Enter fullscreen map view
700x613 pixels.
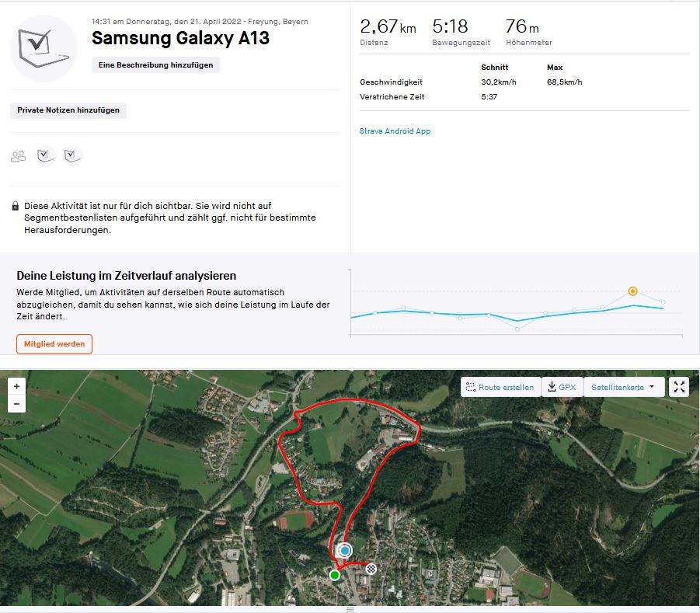pyautogui.click(x=679, y=387)
